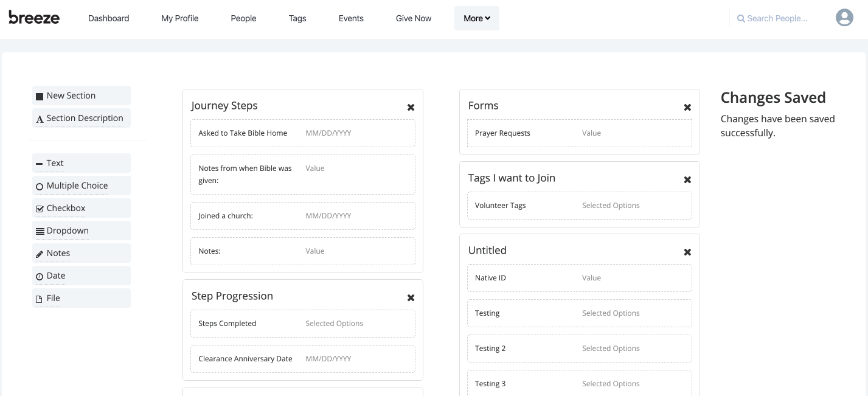Screen dimensions: 868x396
Task: Select the Dropdown field type icon
Action: pos(39,231)
